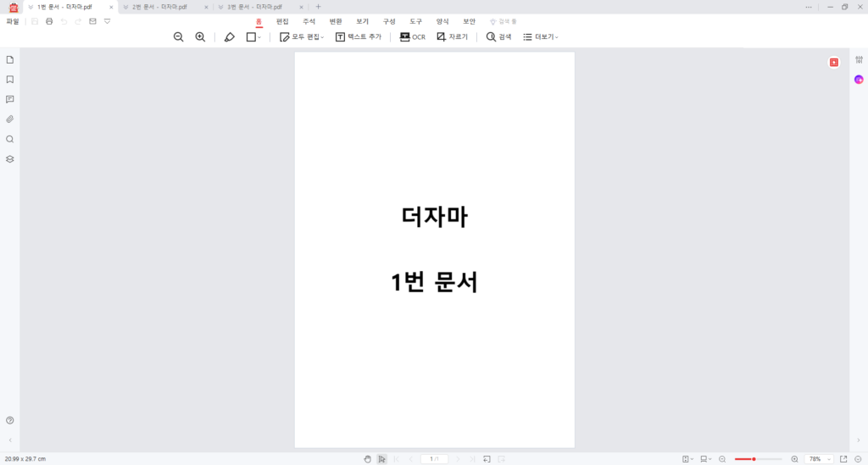Open the page display mode dropdown
868x465 pixels.
(x=706, y=459)
